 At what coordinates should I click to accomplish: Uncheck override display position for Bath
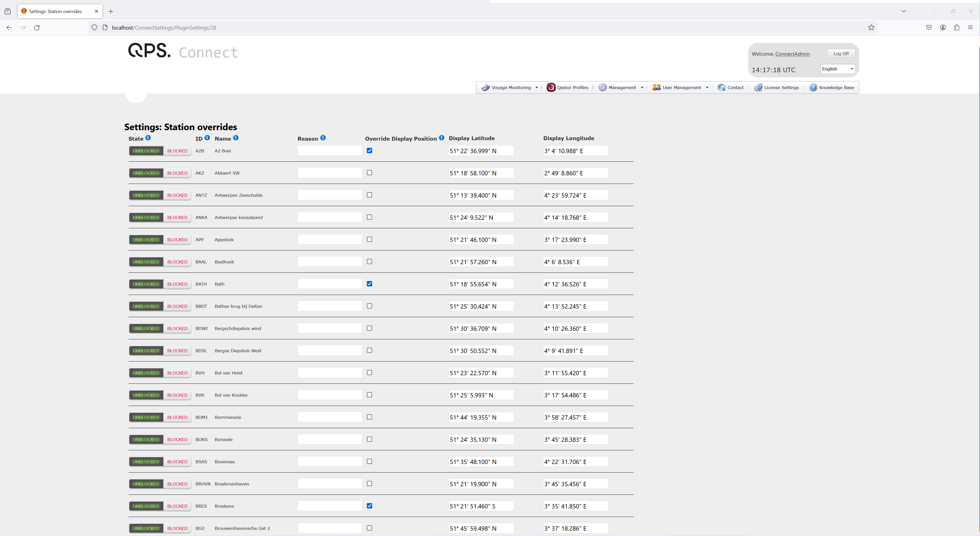pos(369,284)
